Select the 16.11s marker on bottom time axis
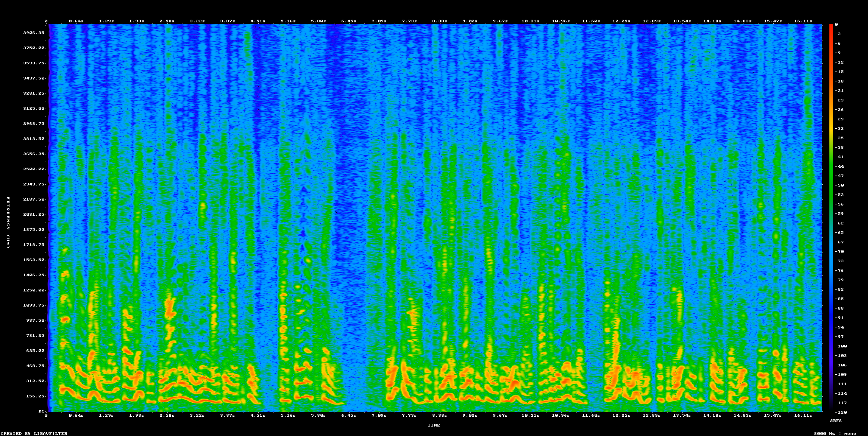 pyautogui.click(x=803, y=416)
